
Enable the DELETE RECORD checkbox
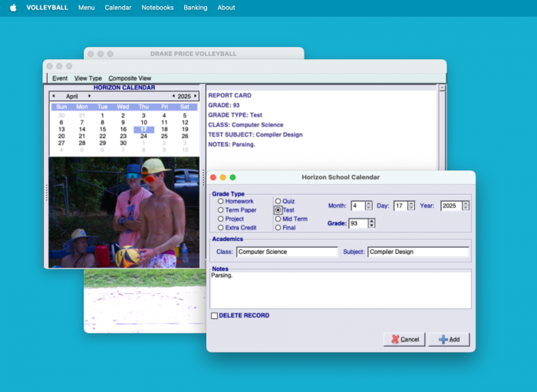[x=215, y=315]
